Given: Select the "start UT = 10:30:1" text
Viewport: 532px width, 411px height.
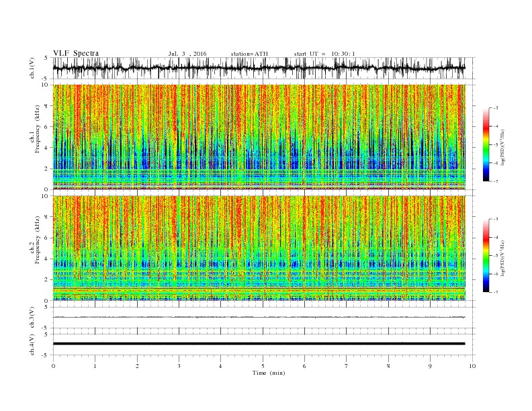Looking at the screenshot, I should click(324, 54).
